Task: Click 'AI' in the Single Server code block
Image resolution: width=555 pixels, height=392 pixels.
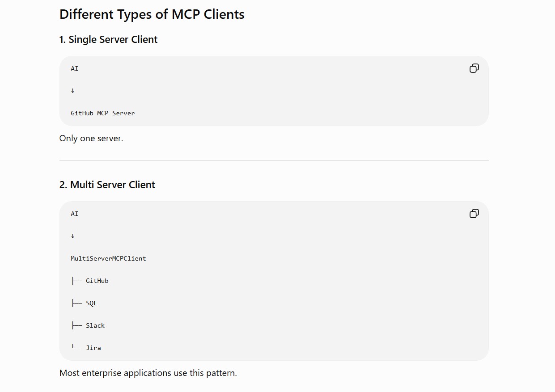Action: [75, 68]
